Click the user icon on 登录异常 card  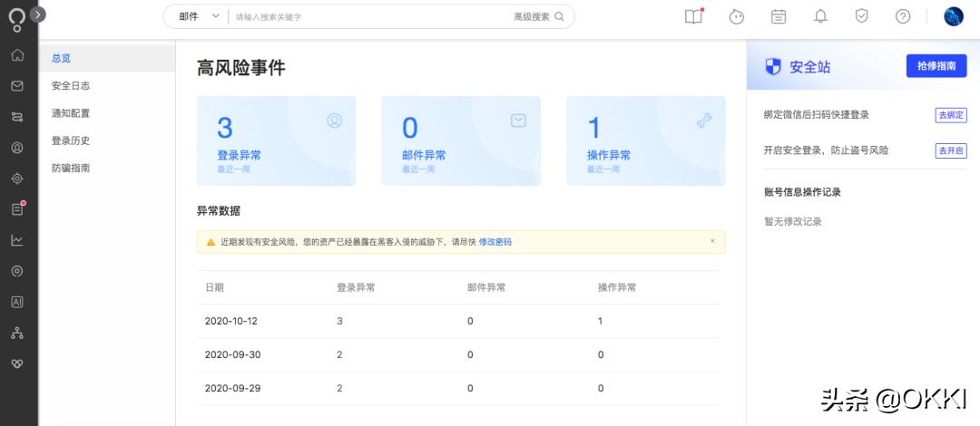coord(334,121)
